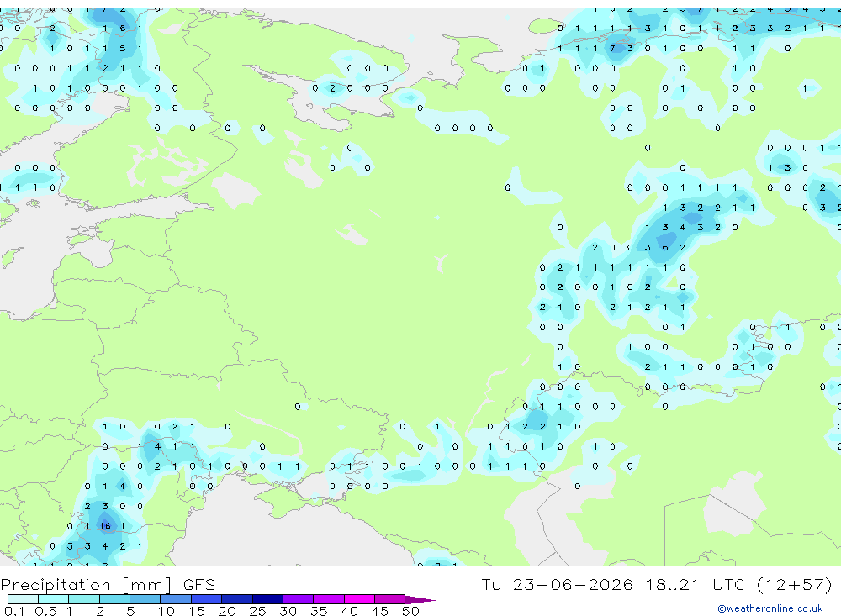Click the legend scale label "35"
Viewport: 841px width, 616px height.
319,611
